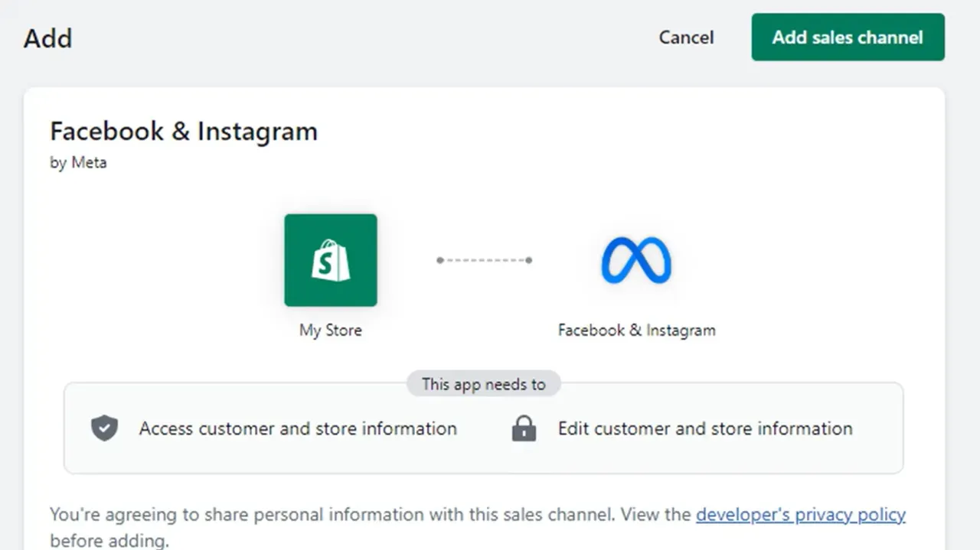Click the green Shopify bag logo
The image size is (980, 550).
pos(331,260)
